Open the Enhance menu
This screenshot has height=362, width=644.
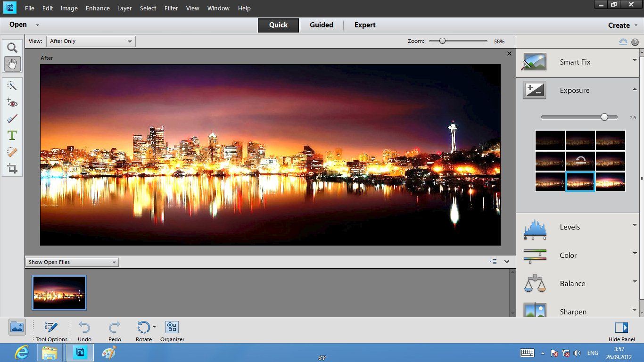pos(98,8)
